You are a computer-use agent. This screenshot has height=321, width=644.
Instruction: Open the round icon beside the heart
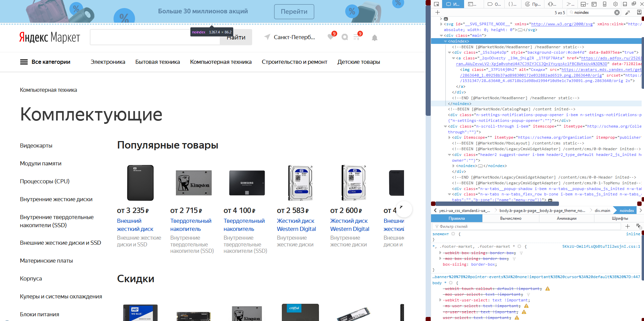pyautogui.click(x=345, y=37)
